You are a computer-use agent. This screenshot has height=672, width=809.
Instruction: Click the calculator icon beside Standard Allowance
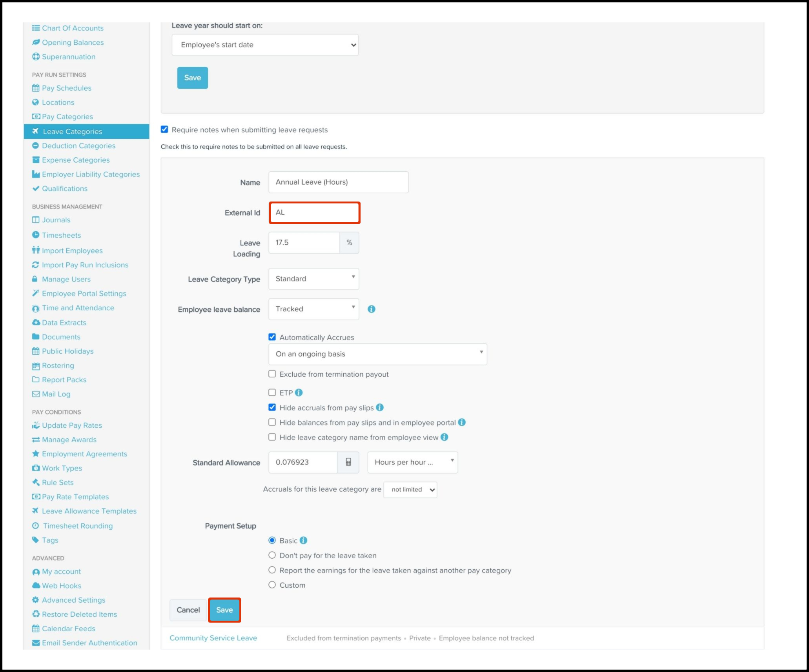tap(348, 462)
